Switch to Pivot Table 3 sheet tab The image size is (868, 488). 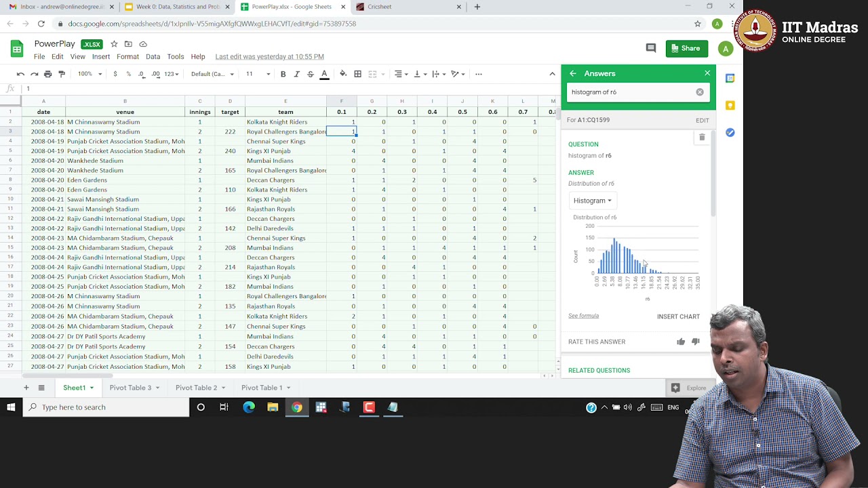(x=134, y=388)
